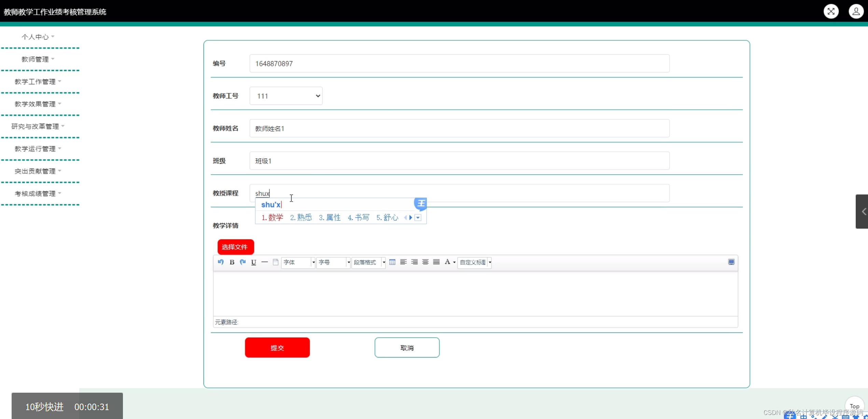Click the red 提交 submit button
This screenshot has width=868, height=419.
point(277,348)
